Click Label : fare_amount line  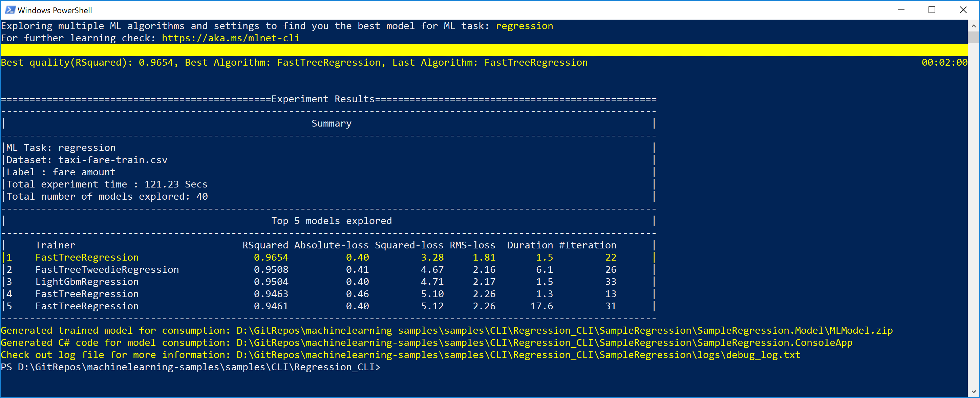click(x=61, y=172)
